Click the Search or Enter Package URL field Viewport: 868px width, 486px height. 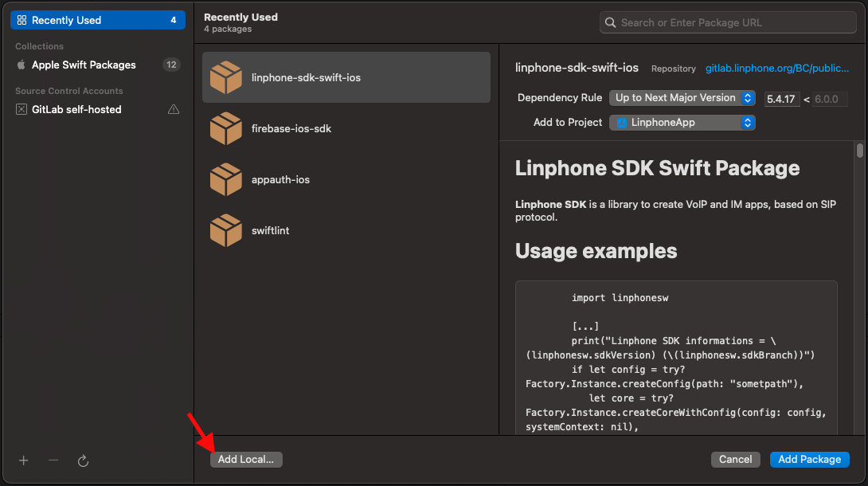pos(728,22)
